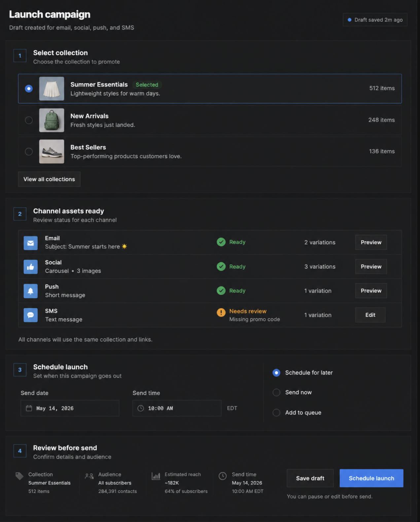420x522 pixels.
Task: Click the Best Sellers collection title
Action: [88, 147]
